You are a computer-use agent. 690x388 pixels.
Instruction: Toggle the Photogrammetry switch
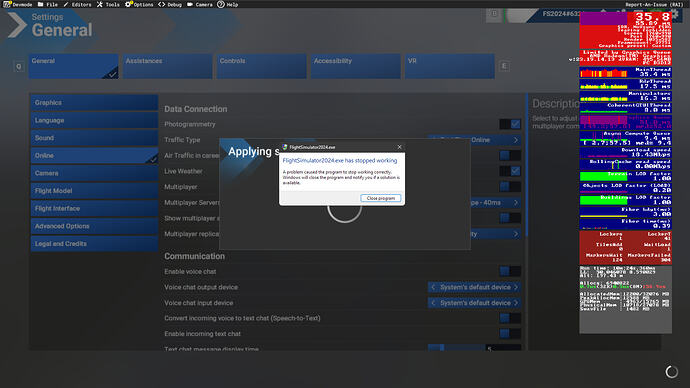[x=510, y=124]
